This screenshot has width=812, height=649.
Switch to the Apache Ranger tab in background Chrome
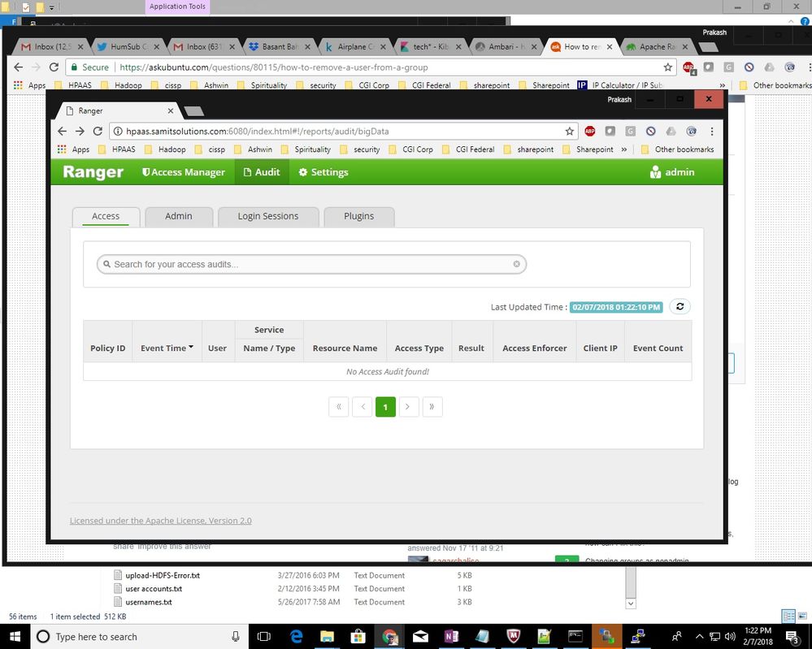[x=658, y=46]
